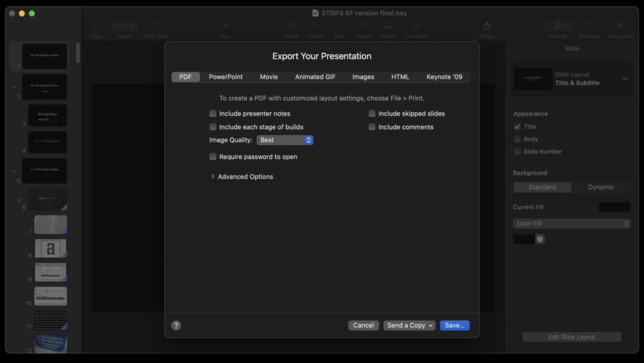Toggle Require password to open
The image size is (644, 363).
click(213, 157)
